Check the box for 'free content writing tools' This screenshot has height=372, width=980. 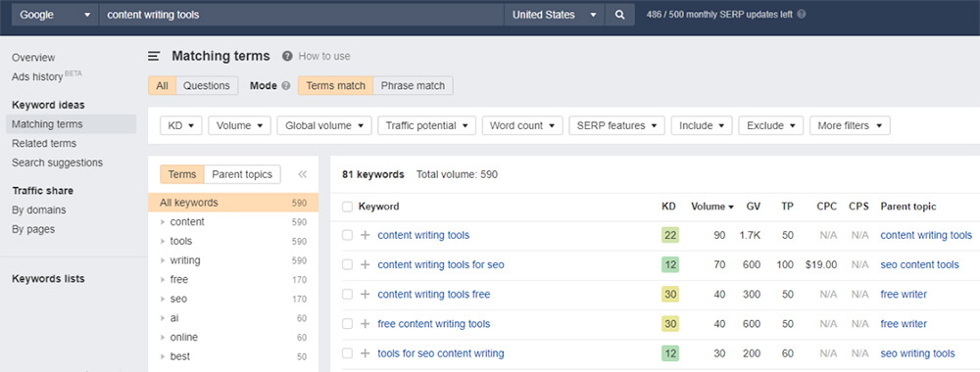[348, 324]
